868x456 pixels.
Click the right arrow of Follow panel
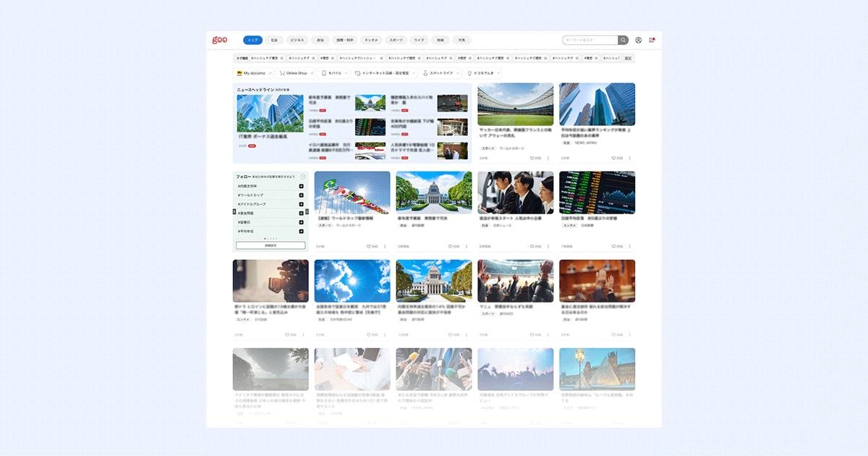point(307,211)
